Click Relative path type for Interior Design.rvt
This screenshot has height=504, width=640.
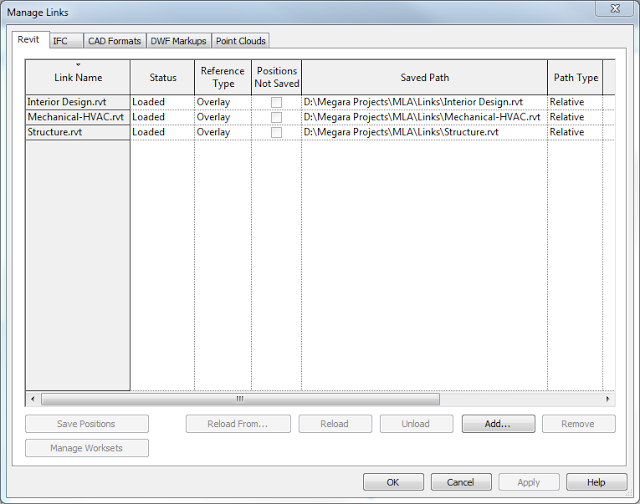tap(575, 102)
